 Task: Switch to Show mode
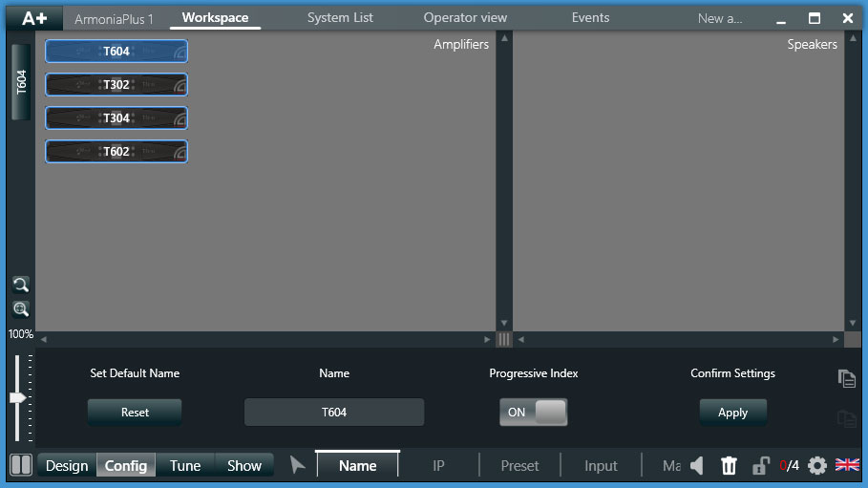point(244,465)
